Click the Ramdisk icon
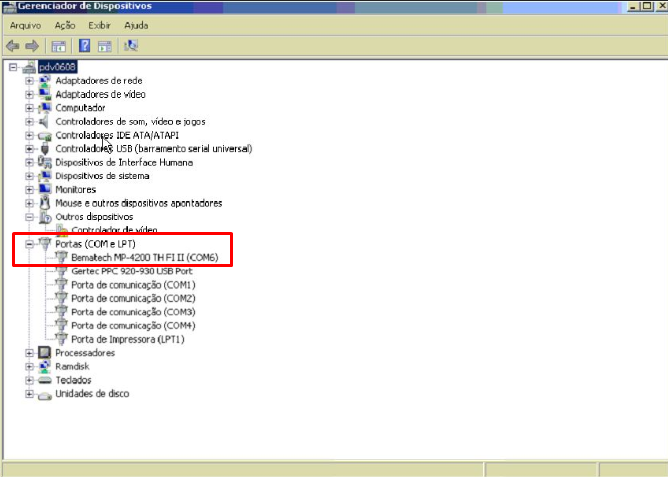Screen dimensions: 668x477 click(45, 366)
